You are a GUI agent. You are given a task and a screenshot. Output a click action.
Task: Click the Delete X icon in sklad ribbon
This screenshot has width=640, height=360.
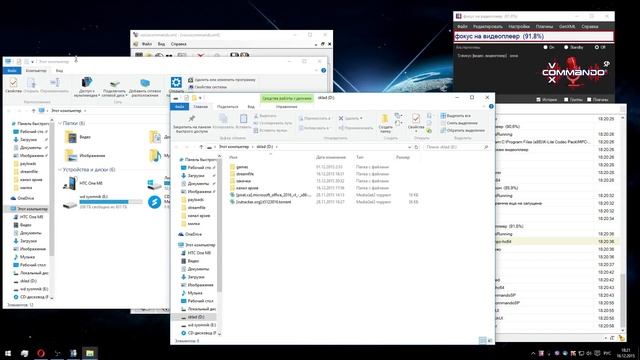(341, 118)
